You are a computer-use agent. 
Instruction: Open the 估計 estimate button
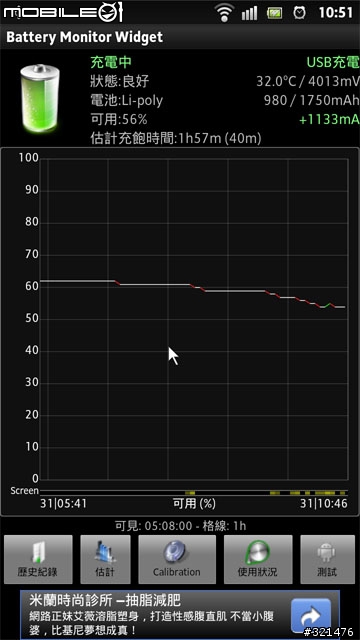click(105, 559)
